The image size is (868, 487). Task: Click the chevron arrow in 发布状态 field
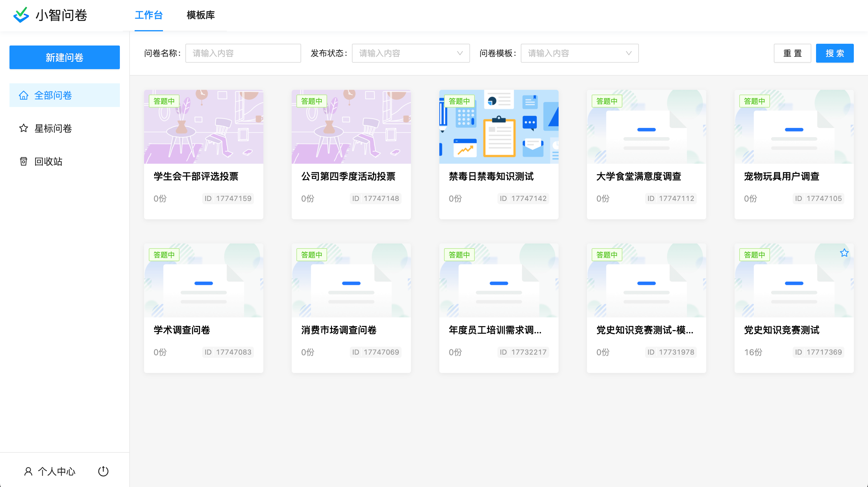tap(460, 53)
